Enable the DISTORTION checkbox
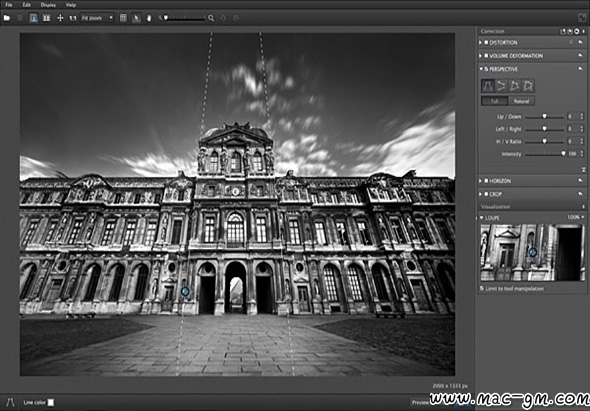Image resolution: width=590 pixels, height=411 pixels. click(x=486, y=43)
